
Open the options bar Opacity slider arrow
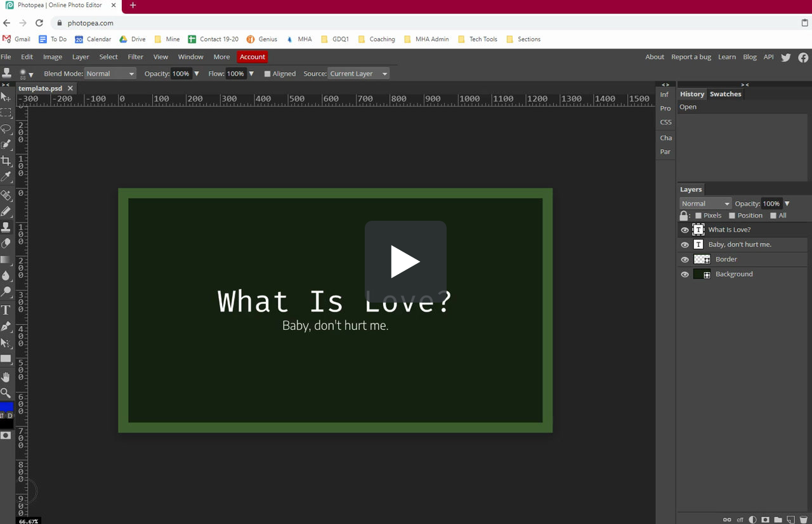coord(197,74)
